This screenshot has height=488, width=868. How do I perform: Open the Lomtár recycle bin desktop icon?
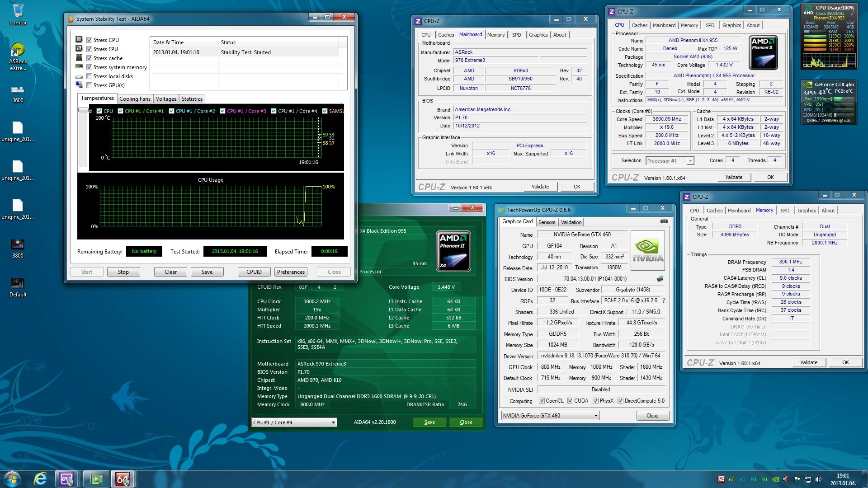(18, 14)
